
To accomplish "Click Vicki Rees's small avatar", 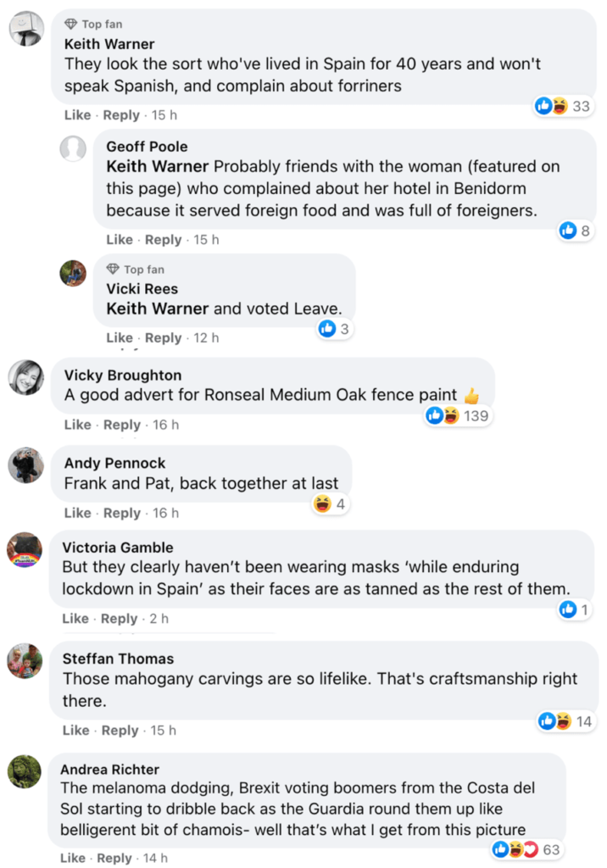I will coord(73,273).
